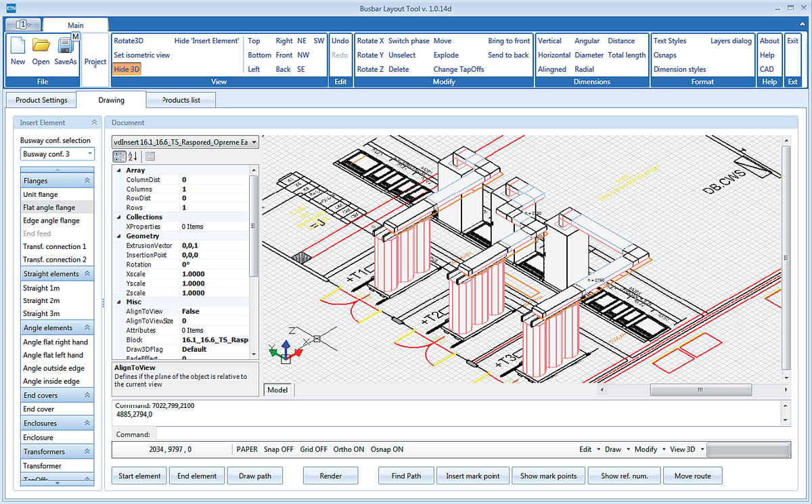812x504 pixels.
Task: Click Switch phase in Modify group
Action: point(409,41)
